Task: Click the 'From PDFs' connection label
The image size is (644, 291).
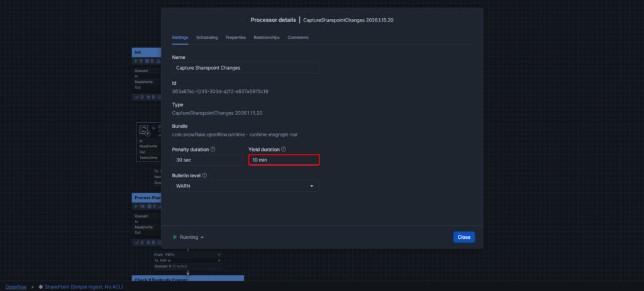Action: pyautogui.click(x=164, y=255)
